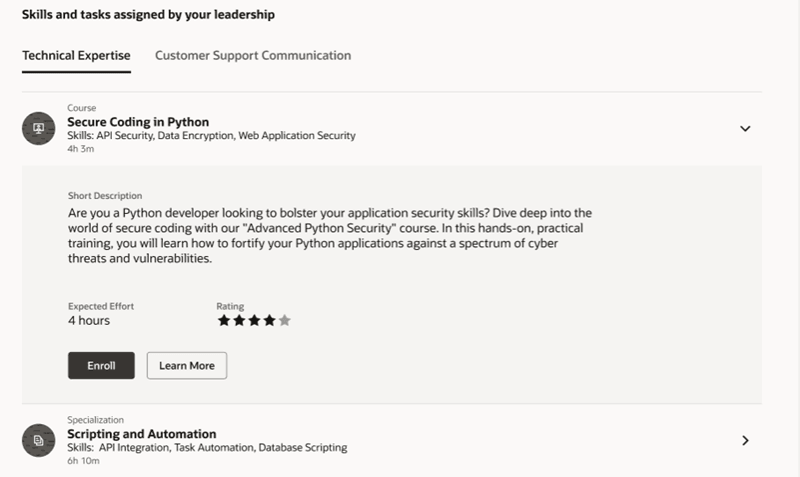Click the Scripting and Automation specialization icon
Viewport: 800px width, 477px height.
click(x=38, y=440)
